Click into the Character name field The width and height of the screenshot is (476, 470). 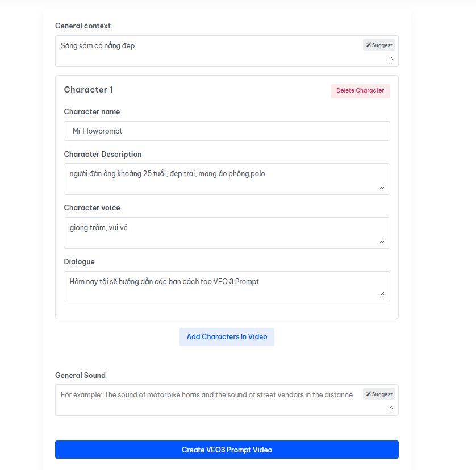[x=227, y=131]
